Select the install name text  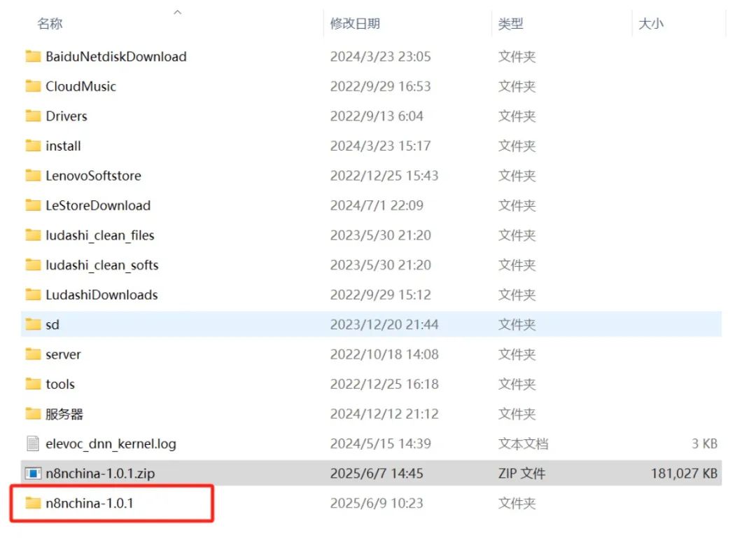tap(63, 146)
